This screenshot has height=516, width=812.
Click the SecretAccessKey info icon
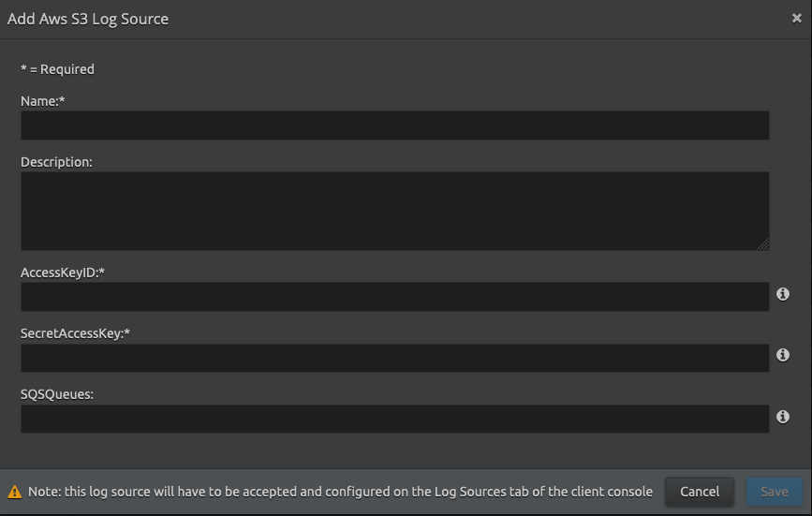(x=783, y=355)
